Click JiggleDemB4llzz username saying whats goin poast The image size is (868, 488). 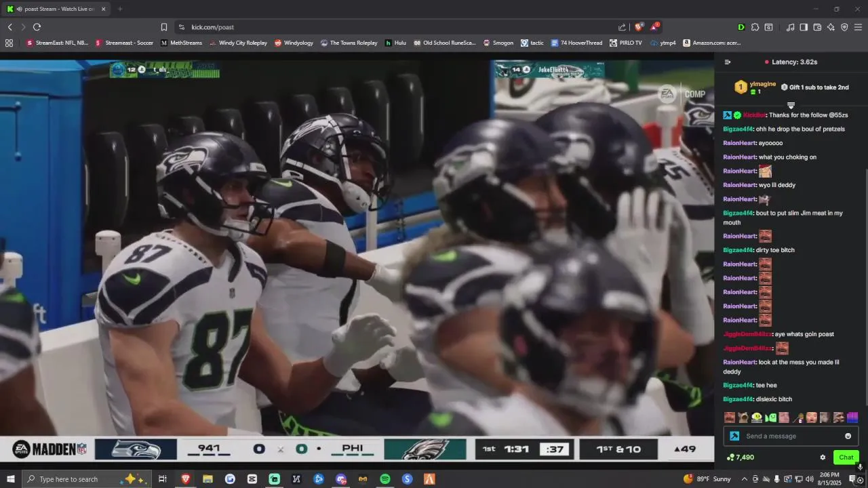click(x=747, y=334)
